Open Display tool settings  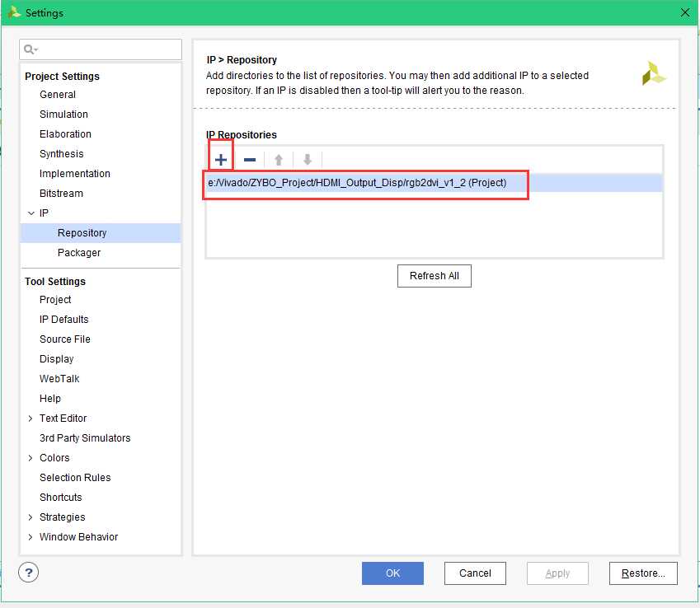pyautogui.click(x=56, y=359)
